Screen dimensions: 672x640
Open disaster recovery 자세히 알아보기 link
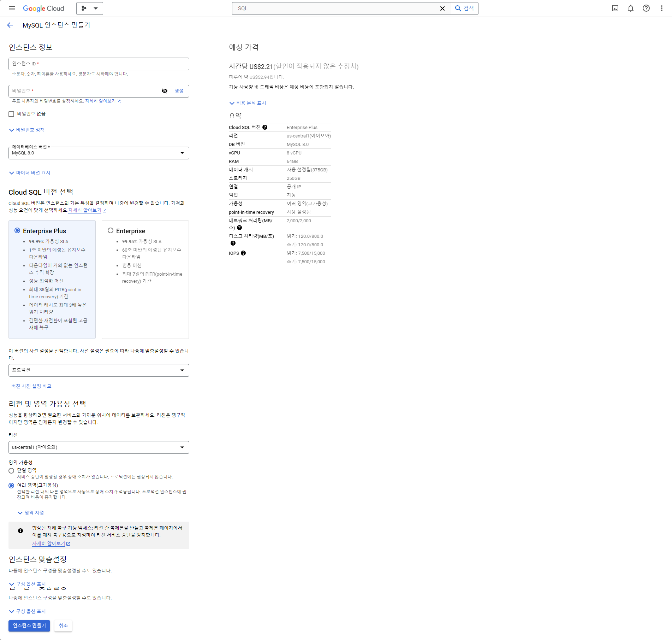(x=49, y=544)
